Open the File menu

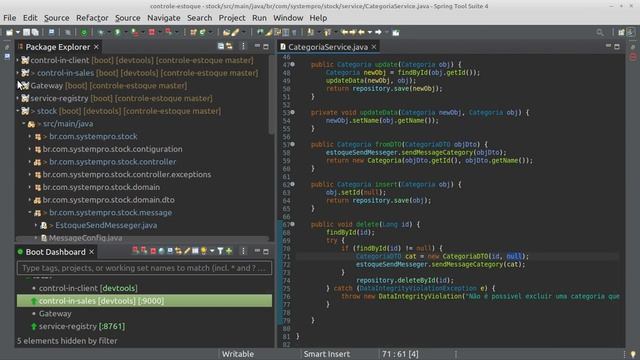[x=9, y=18]
